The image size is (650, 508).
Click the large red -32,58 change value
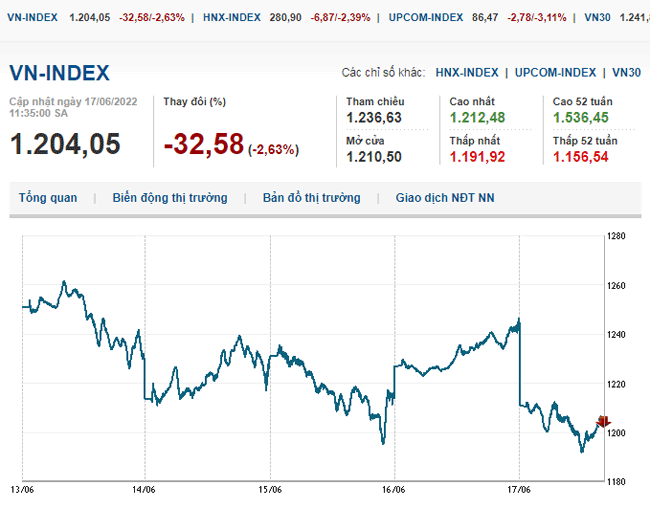[204, 145]
